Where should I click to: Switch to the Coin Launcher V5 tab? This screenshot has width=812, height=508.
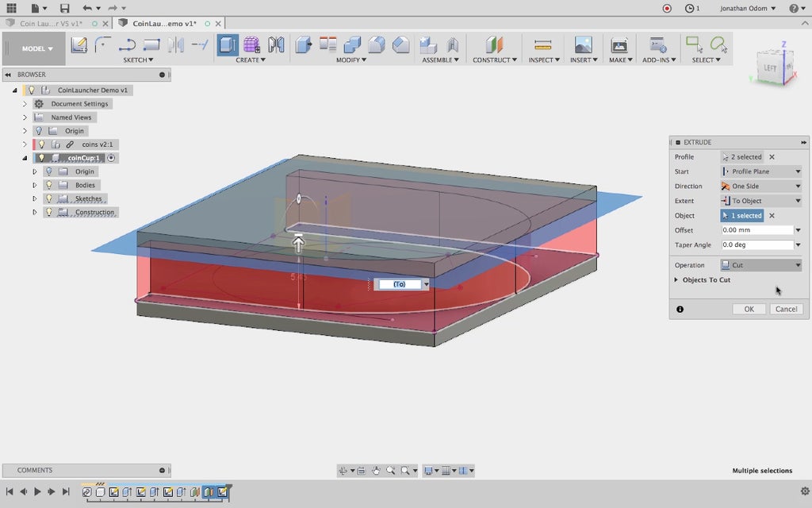tap(52, 24)
